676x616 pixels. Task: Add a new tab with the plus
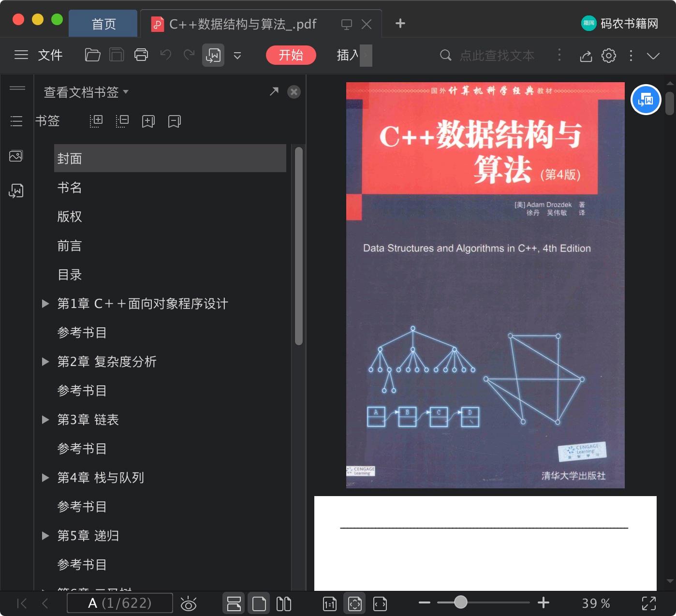400,23
